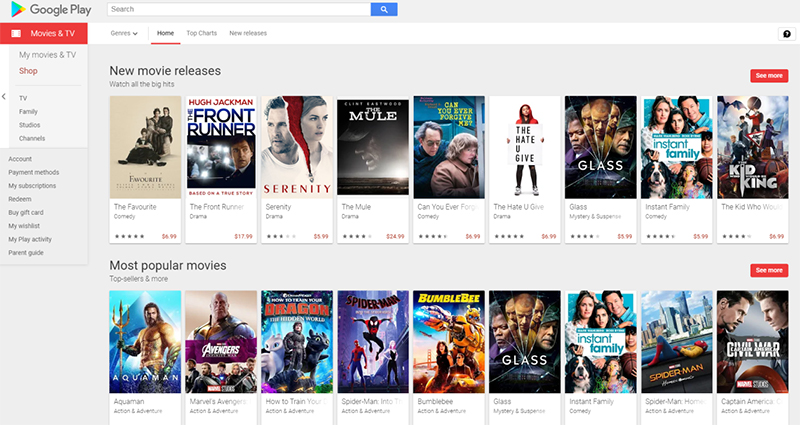This screenshot has width=800, height=425.
Task: Open The Favourite movie poster
Action: tap(145, 147)
